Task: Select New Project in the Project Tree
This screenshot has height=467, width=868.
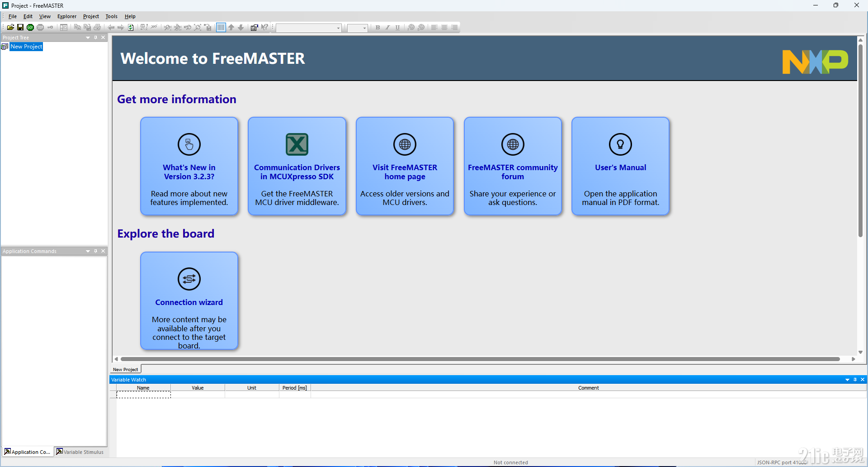Action: 26,47
